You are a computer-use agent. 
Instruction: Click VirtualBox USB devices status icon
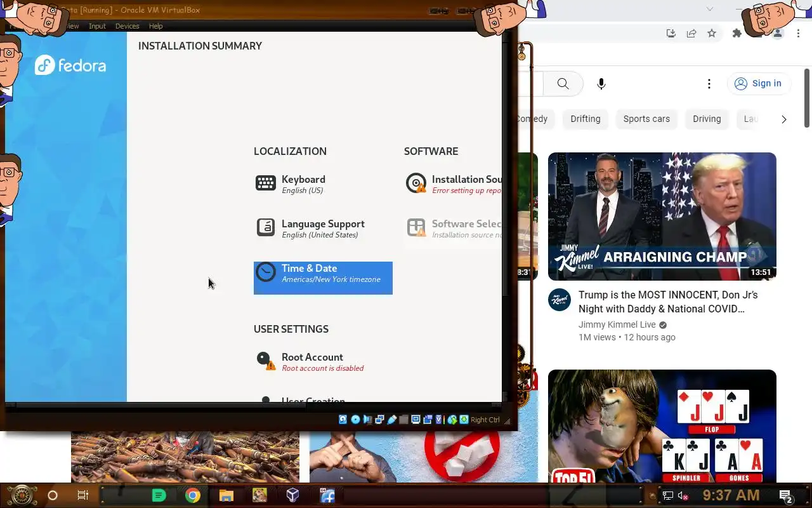(x=392, y=420)
